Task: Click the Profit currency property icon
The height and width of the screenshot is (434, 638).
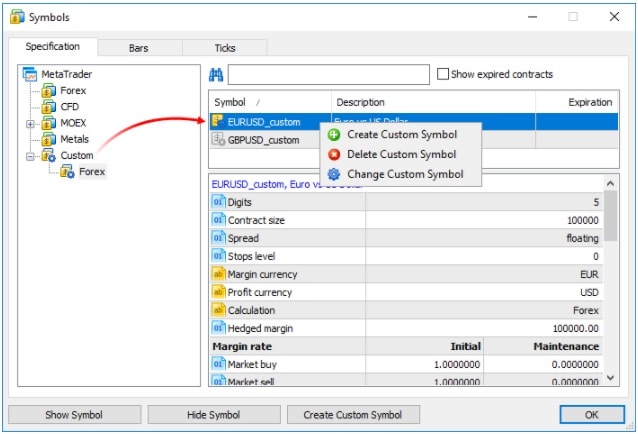Action: [x=218, y=292]
